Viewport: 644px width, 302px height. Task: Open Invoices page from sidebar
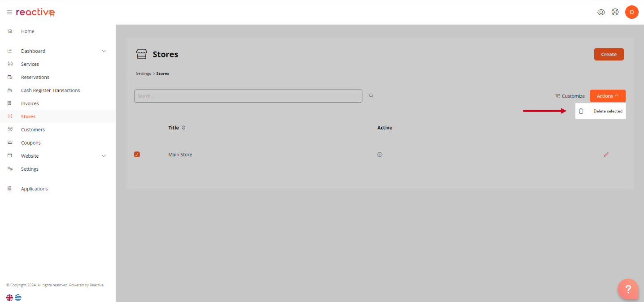30,104
